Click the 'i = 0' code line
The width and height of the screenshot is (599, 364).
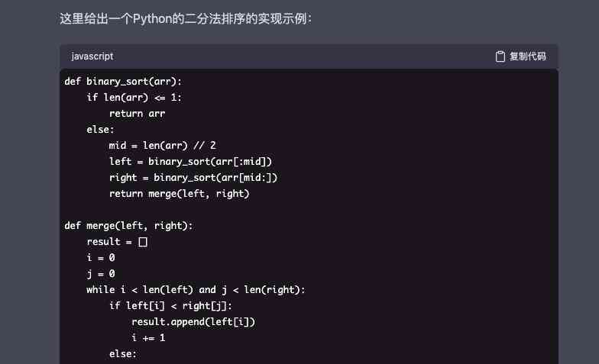(x=101, y=258)
